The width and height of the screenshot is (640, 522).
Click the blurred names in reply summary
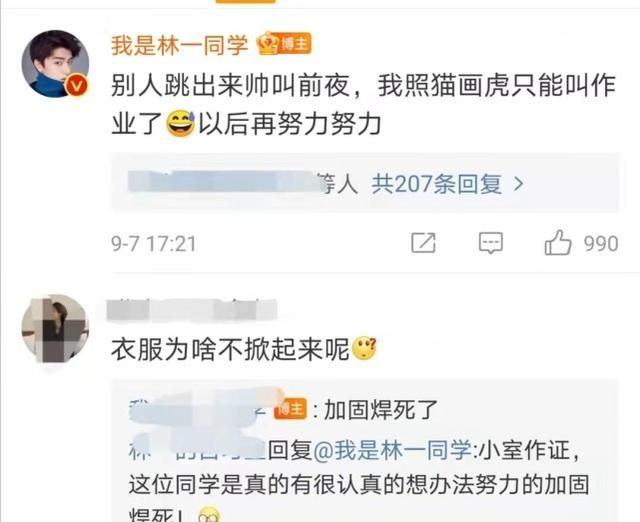tap(224, 182)
